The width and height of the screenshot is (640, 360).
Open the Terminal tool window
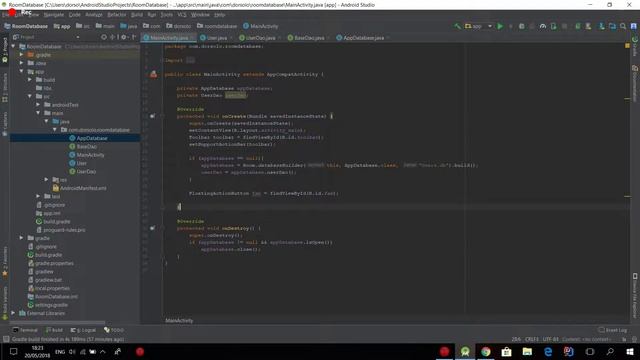[x=25, y=330]
